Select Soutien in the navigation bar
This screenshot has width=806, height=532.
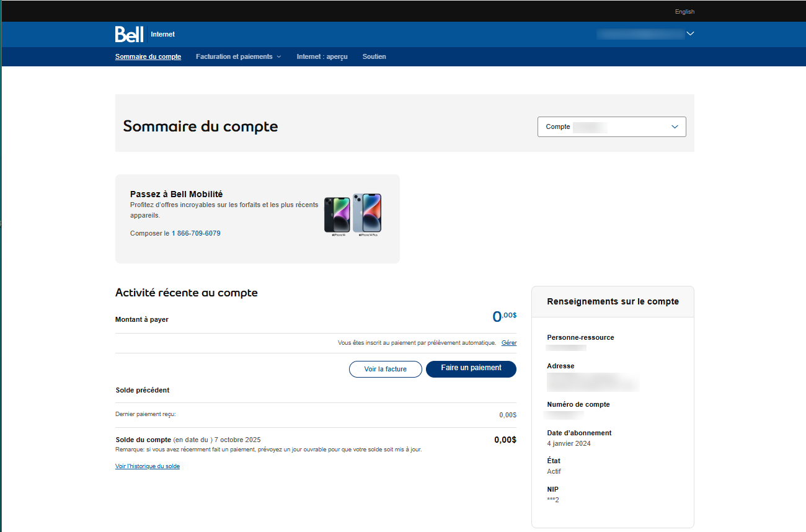374,56
